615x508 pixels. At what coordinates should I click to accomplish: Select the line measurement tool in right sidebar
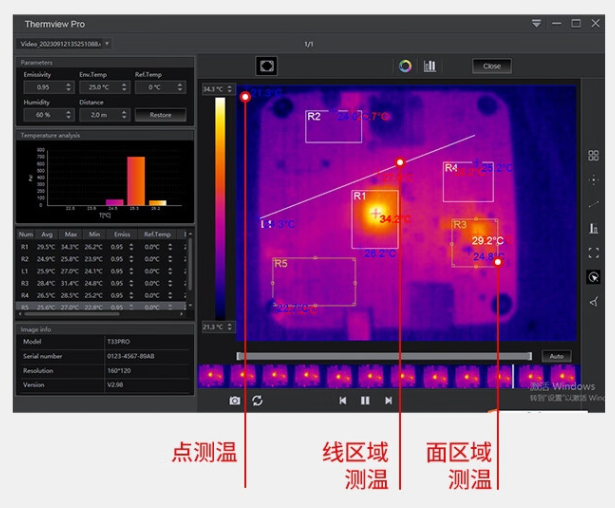tap(594, 204)
